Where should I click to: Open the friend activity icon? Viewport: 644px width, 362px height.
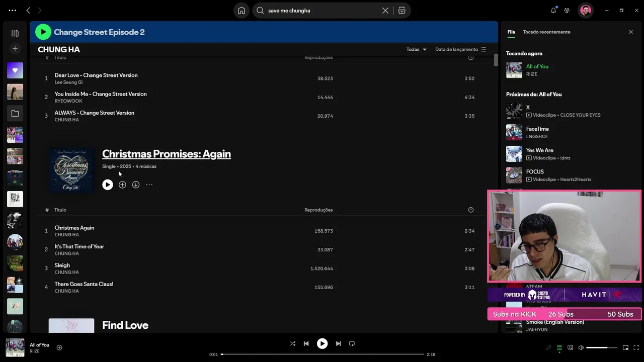(567, 10)
